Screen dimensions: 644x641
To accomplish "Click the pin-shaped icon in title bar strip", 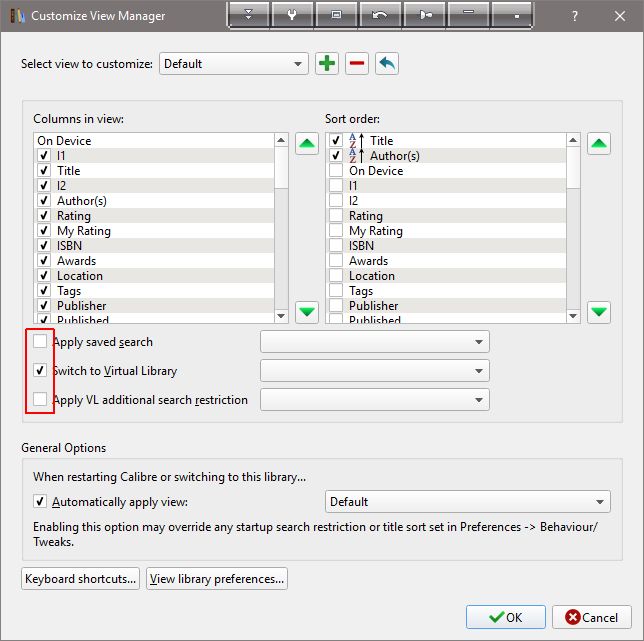I will pos(425,15).
